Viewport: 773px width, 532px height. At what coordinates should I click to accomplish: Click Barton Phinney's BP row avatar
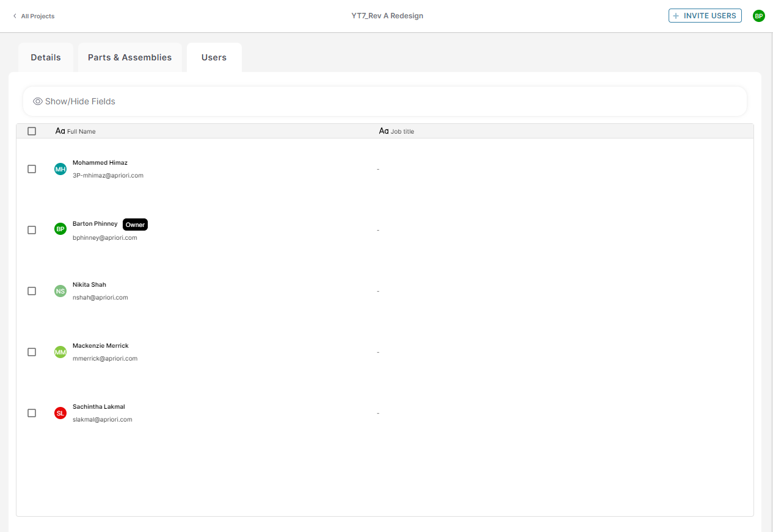(60, 229)
